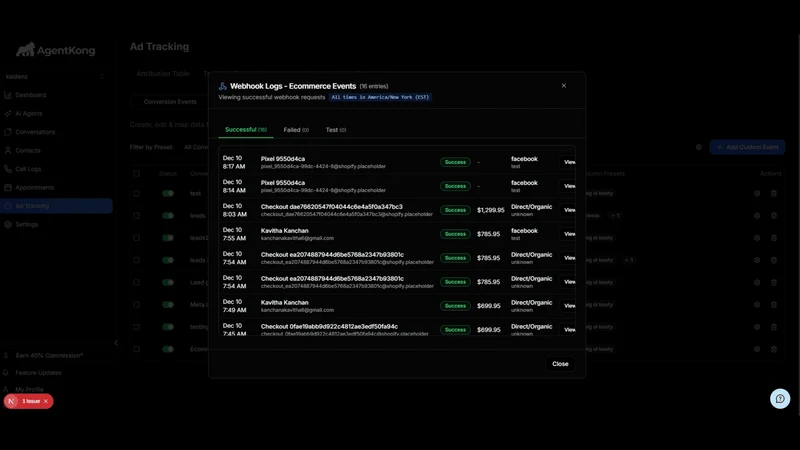Screen dimensions: 800x450
Task: Check the 'leads' row checkbox
Action: [x=136, y=215]
